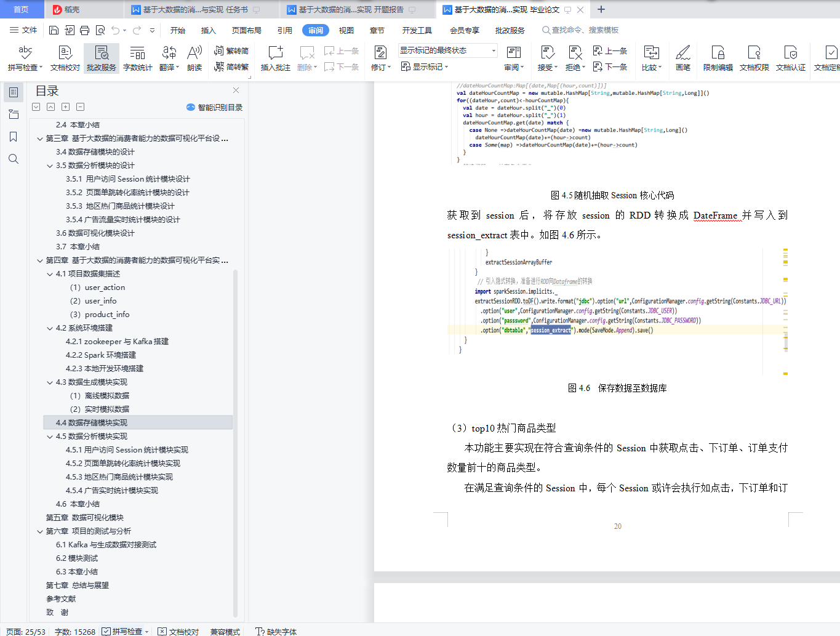Click 缺字体 in the status bar
Viewport: 840px width, 636px height.
click(276, 632)
